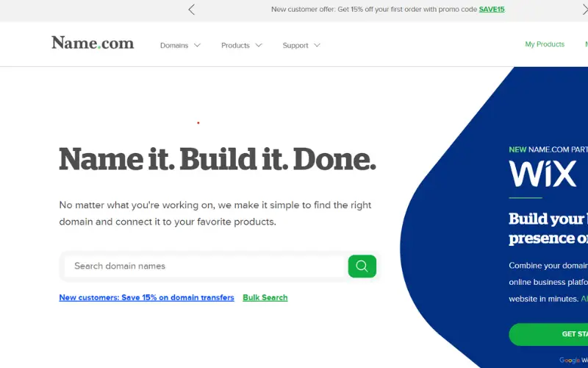Click into Search domain names field
588x368 pixels.
click(x=206, y=266)
